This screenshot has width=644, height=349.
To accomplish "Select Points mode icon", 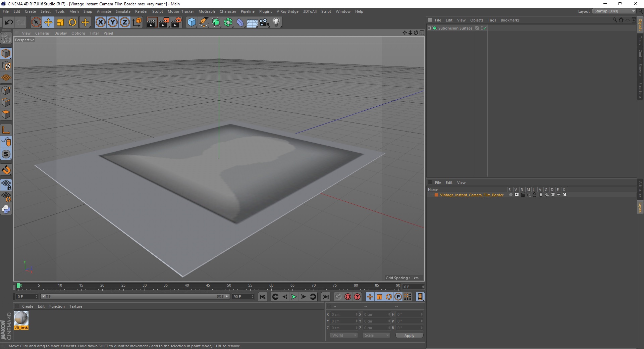I will tap(6, 90).
